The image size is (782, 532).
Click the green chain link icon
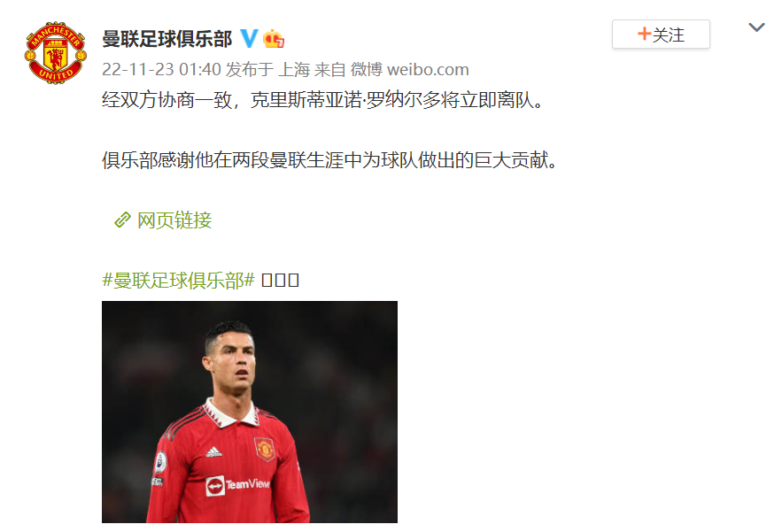coord(122,220)
